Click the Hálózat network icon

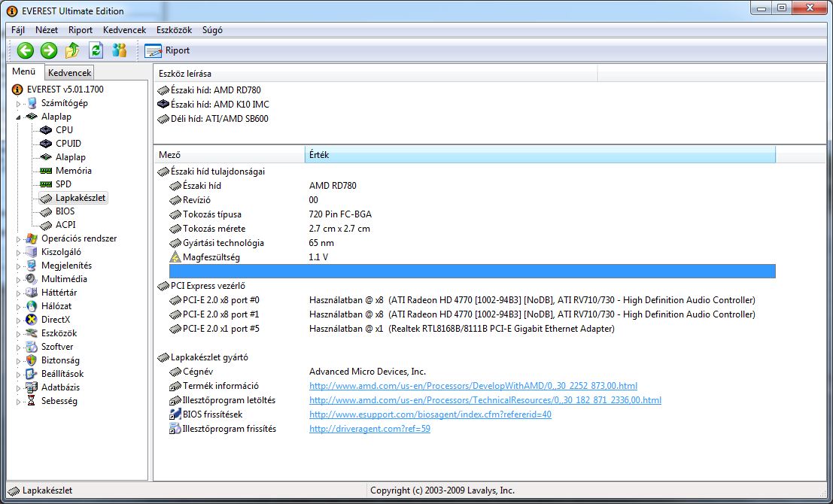point(32,306)
